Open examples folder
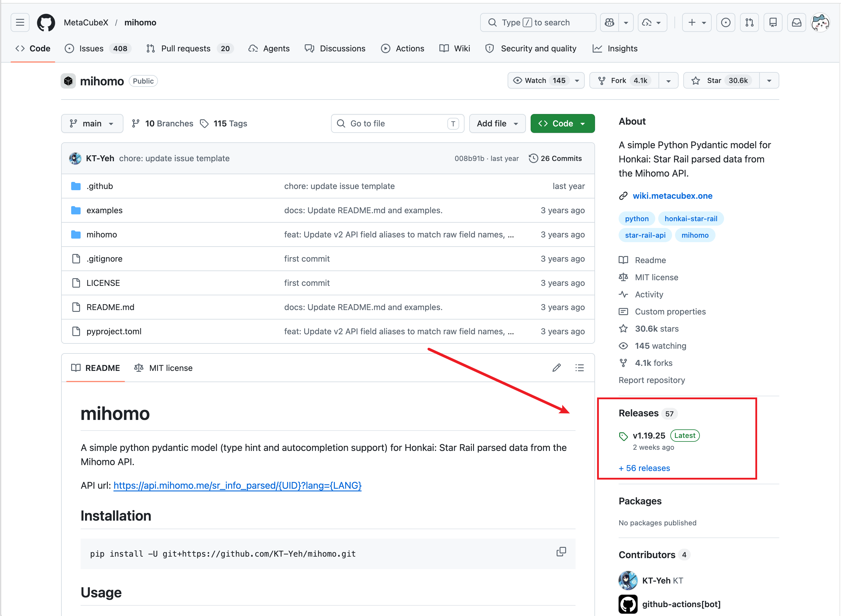The width and height of the screenshot is (841, 616). (x=104, y=210)
